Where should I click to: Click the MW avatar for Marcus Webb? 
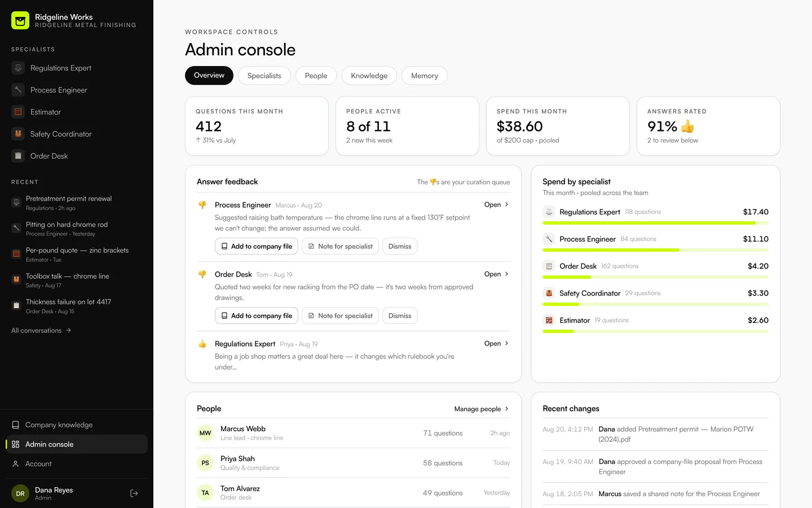click(205, 433)
